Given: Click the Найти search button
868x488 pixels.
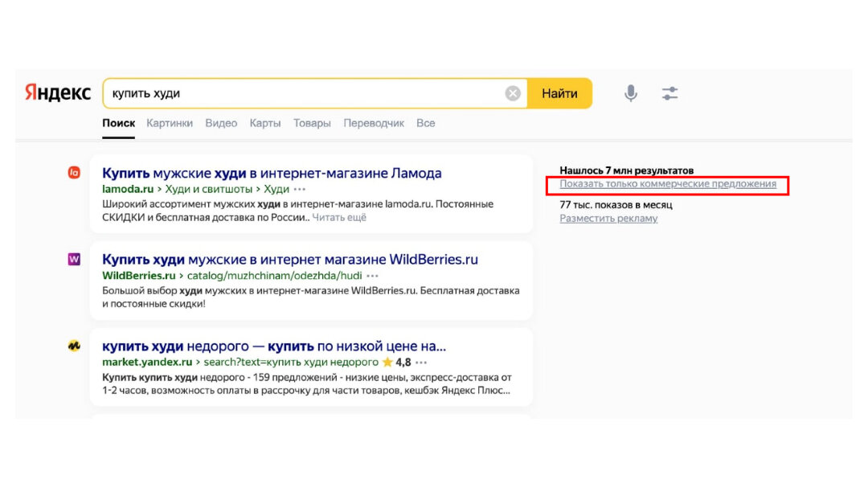Looking at the screenshot, I should [x=559, y=93].
